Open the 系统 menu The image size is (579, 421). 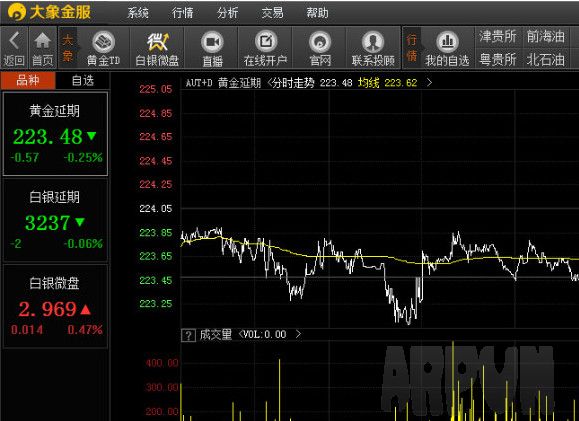pyautogui.click(x=138, y=13)
